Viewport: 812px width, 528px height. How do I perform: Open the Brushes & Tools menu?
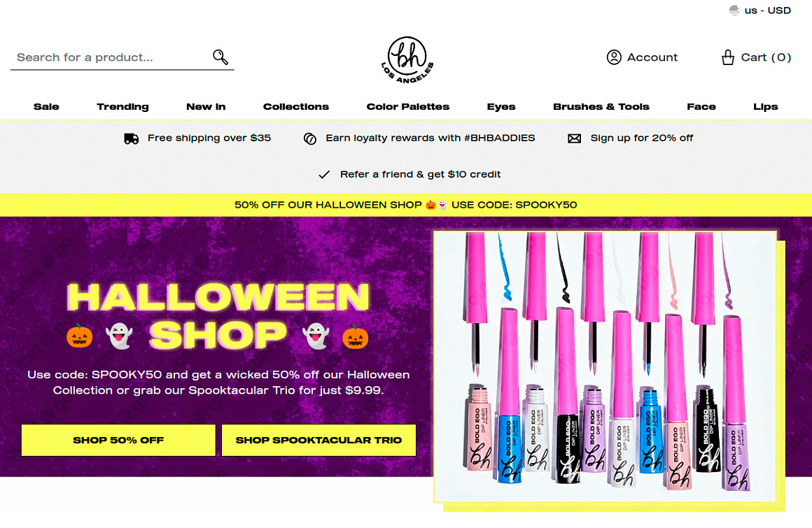[x=601, y=106]
